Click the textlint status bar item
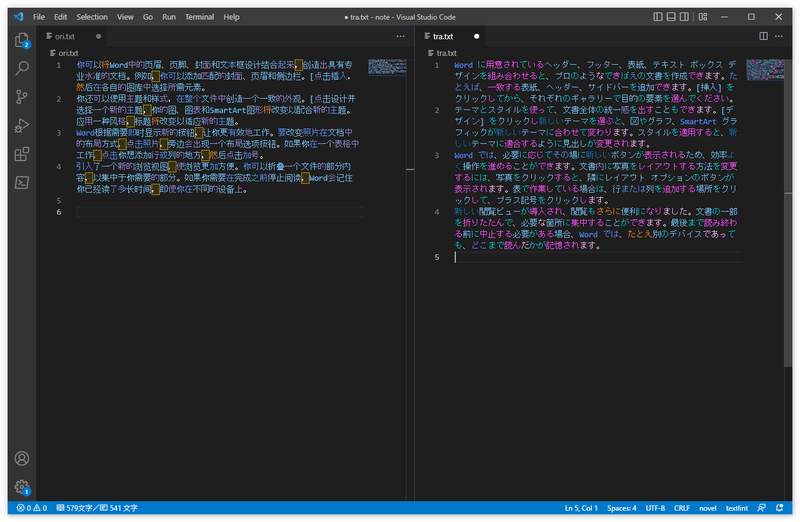 (x=737, y=508)
